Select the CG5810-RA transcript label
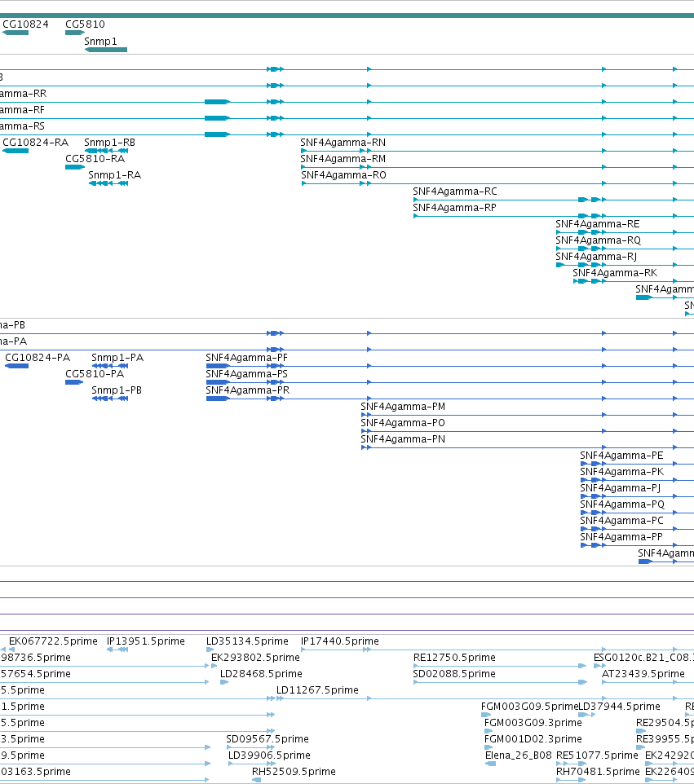This screenshot has width=694, height=784. (x=95, y=158)
